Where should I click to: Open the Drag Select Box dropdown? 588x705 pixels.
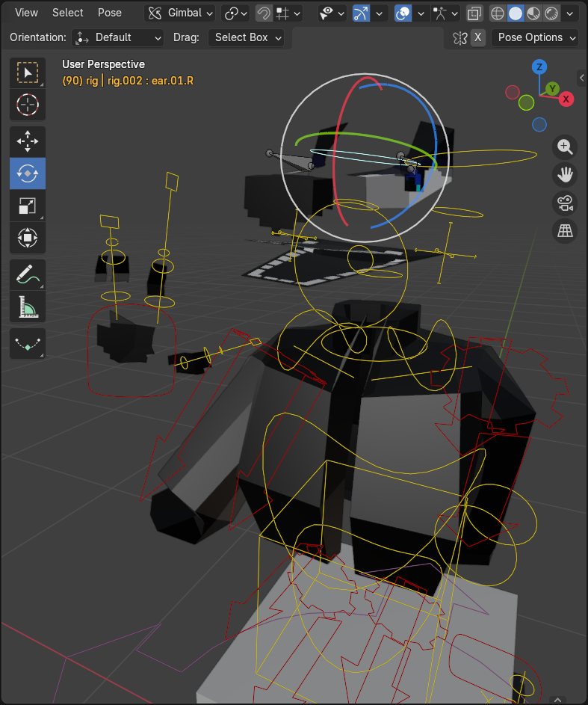[246, 37]
